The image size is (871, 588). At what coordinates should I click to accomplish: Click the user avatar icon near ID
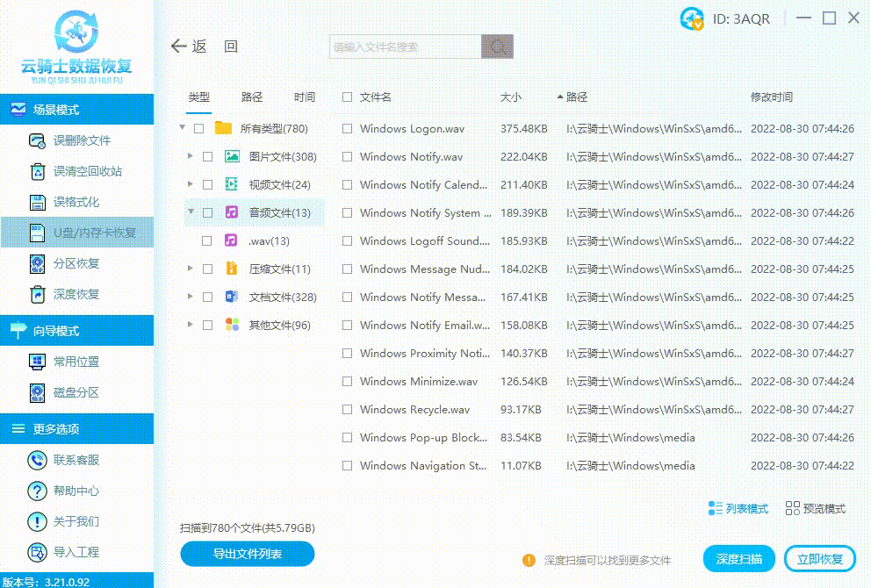coord(692,19)
